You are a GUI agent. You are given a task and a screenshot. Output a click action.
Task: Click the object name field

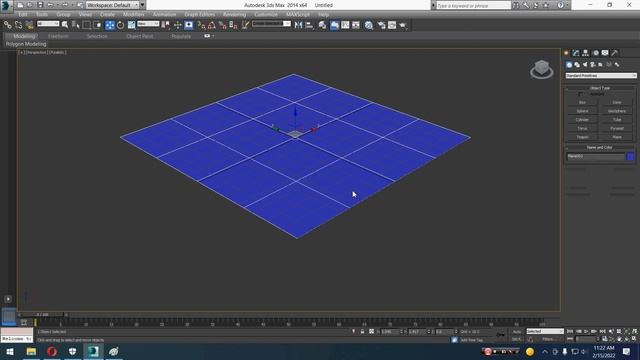click(596, 156)
